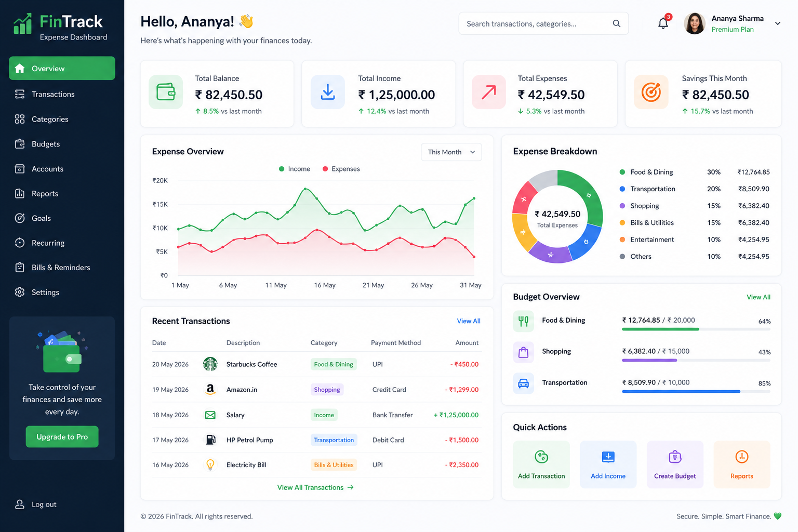
Task: Expand the Ananya Sharma profile menu chevron
Action: click(778, 23)
